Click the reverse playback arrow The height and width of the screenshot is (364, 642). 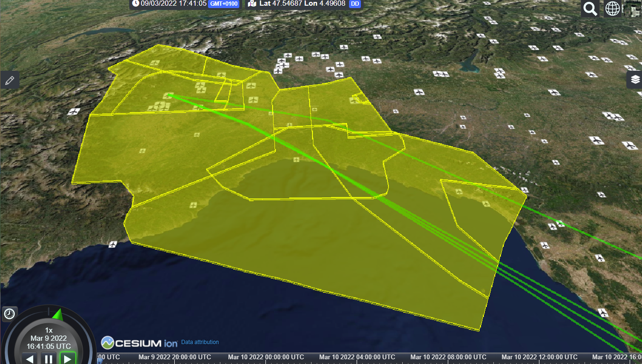click(29, 359)
